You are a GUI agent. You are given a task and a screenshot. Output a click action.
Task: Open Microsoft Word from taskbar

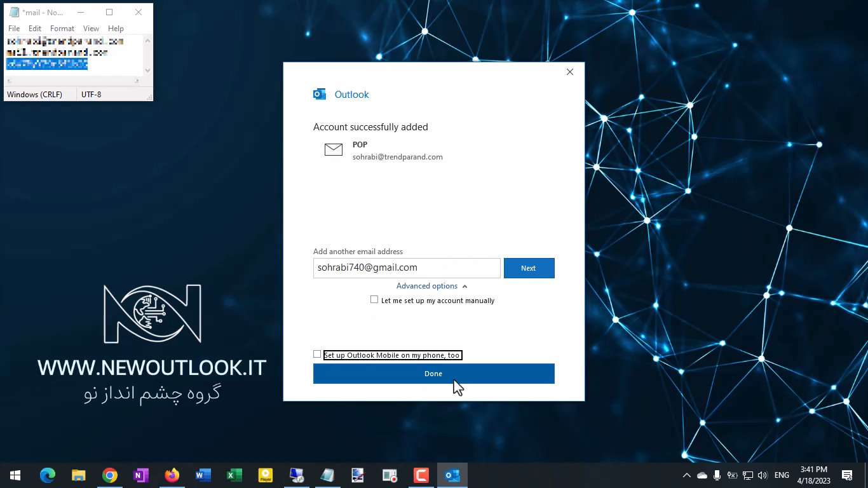click(203, 475)
